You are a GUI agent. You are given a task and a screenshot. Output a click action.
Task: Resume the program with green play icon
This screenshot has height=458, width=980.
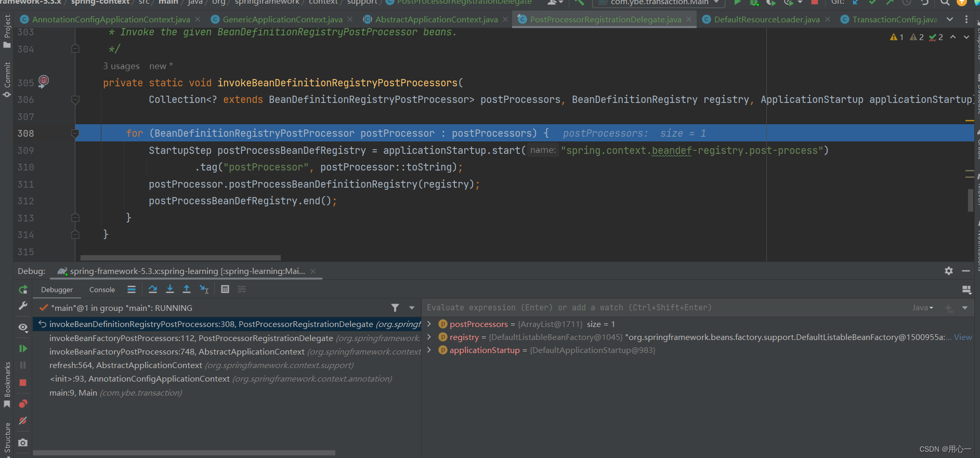[x=23, y=348]
